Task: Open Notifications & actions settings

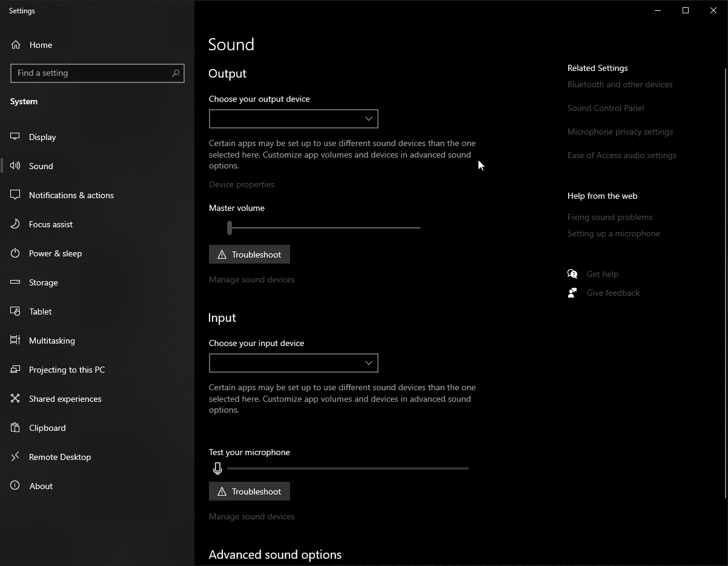Action: [71, 195]
